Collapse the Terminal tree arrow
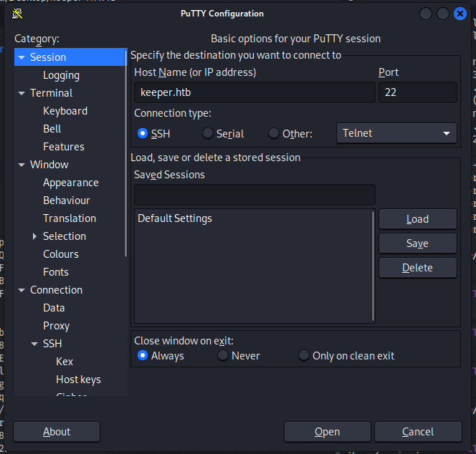476x454 pixels. coord(22,93)
